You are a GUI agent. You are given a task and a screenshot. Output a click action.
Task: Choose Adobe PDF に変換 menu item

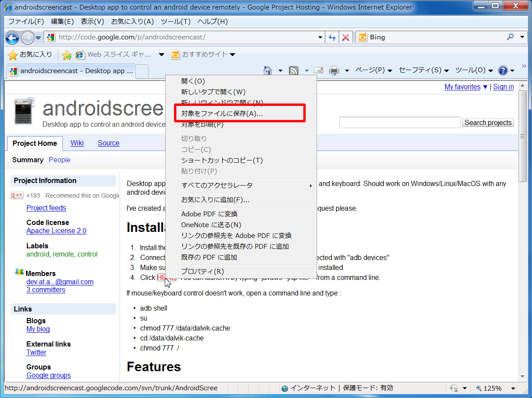point(241,214)
